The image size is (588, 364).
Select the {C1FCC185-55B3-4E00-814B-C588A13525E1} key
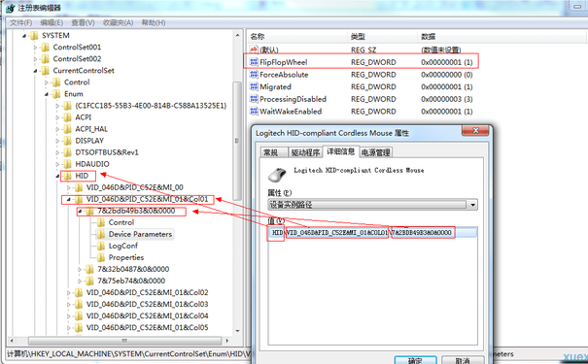pos(151,106)
